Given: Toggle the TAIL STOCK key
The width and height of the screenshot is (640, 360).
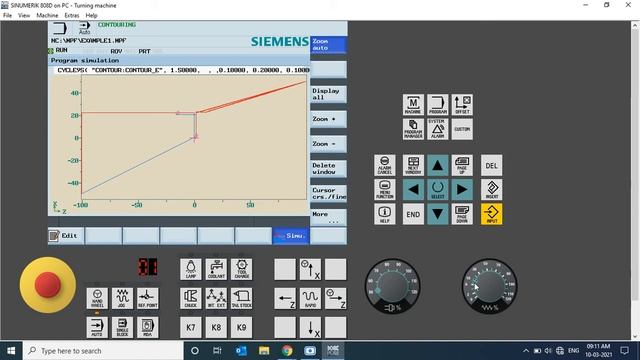Looking at the screenshot, I should click(242, 298).
